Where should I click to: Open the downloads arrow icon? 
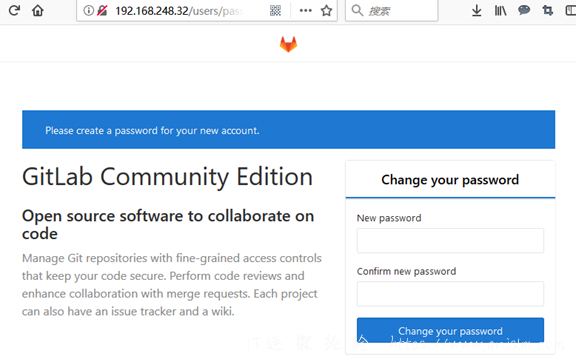(476, 10)
